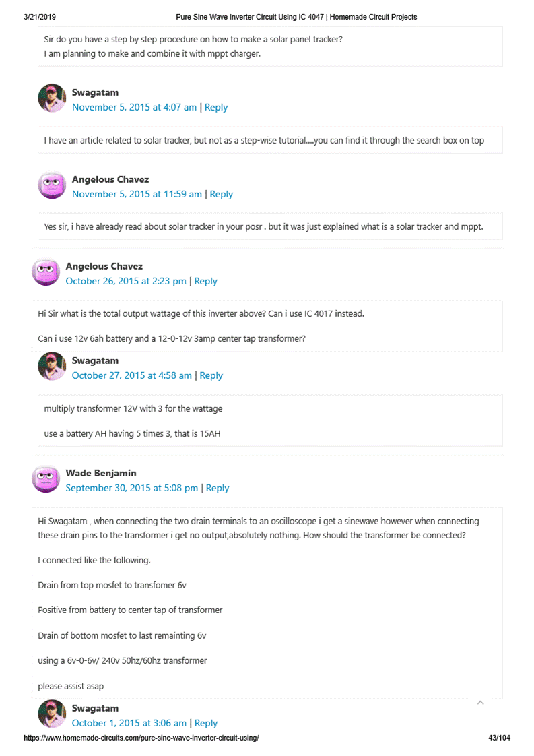Image resolution: width=534 pixels, height=756 pixels.
Task: Open the October 26, 2015 at 2:23 pm permalink
Action: click(x=125, y=281)
